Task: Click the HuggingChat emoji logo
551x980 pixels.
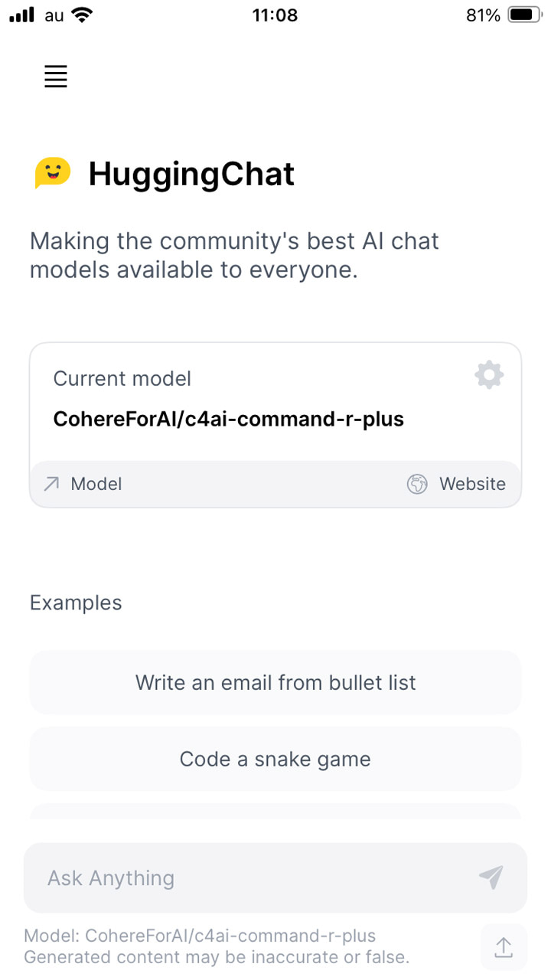Action: tap(51, 173)
